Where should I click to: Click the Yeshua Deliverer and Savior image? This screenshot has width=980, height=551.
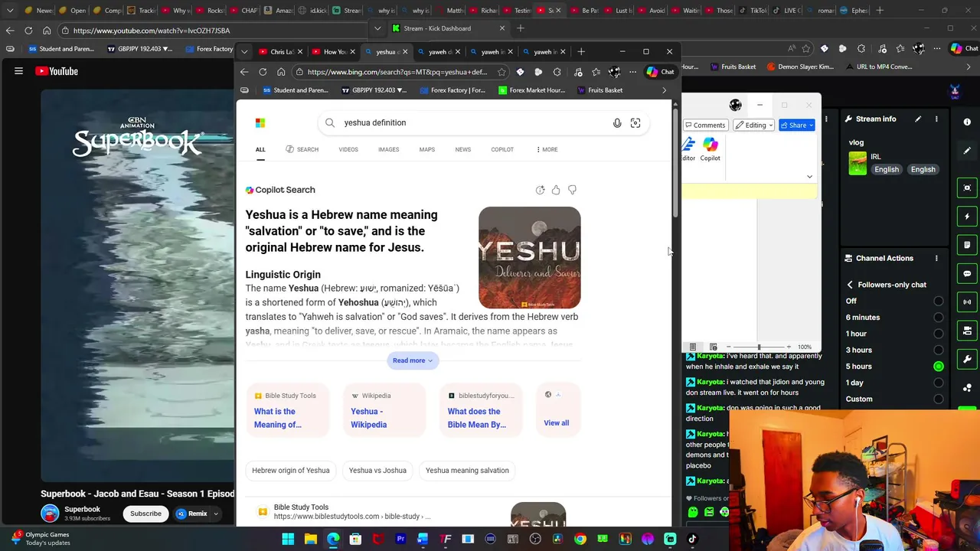[x=530, y=257]
